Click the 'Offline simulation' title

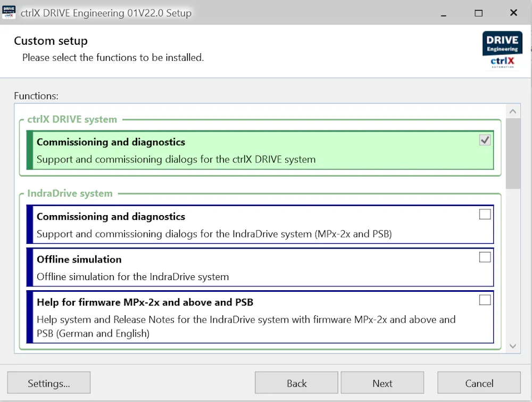click(79, 259)
